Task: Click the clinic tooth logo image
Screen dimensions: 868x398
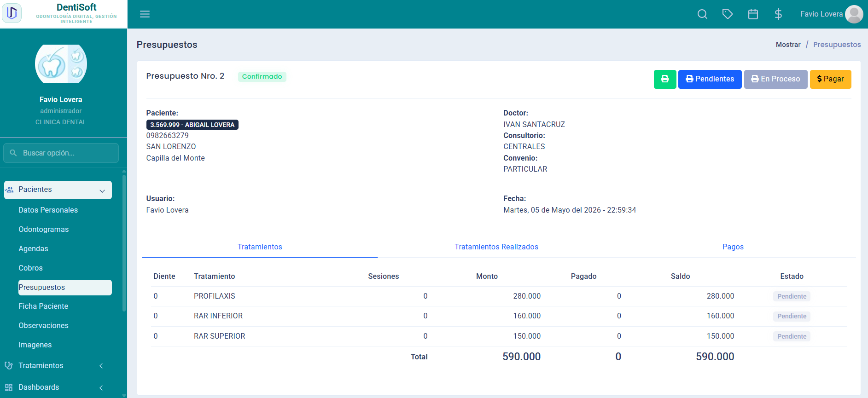Action: [61, 63]
